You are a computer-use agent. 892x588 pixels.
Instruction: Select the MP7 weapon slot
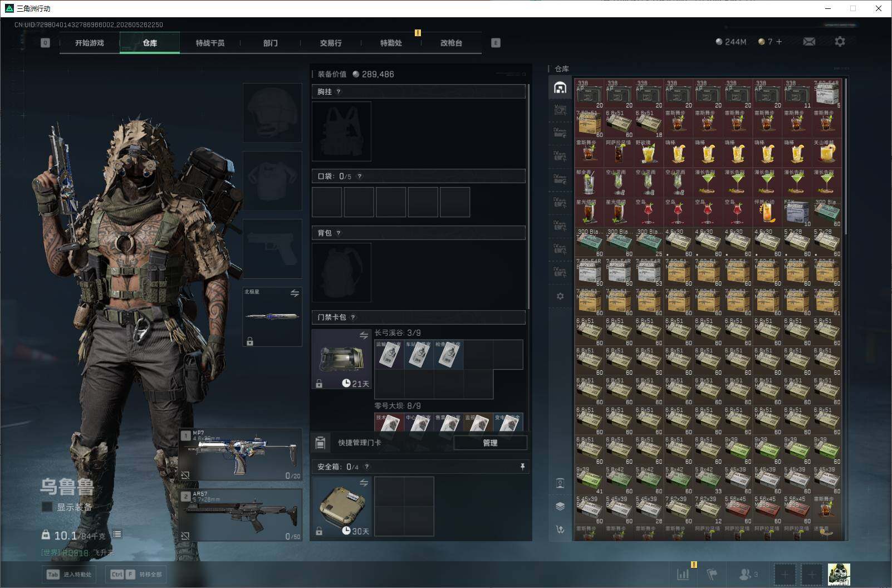(241, 454)
